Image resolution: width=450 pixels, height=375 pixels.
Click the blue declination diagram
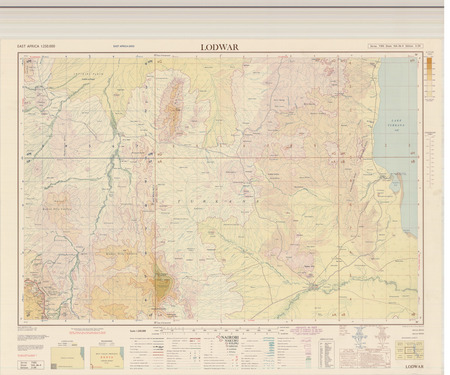click(x=359, y=337)
